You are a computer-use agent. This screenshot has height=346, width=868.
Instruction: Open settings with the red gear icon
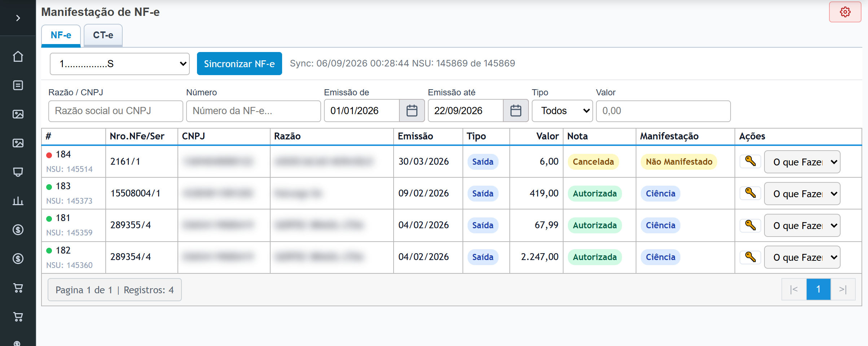(x=845, y=12)
